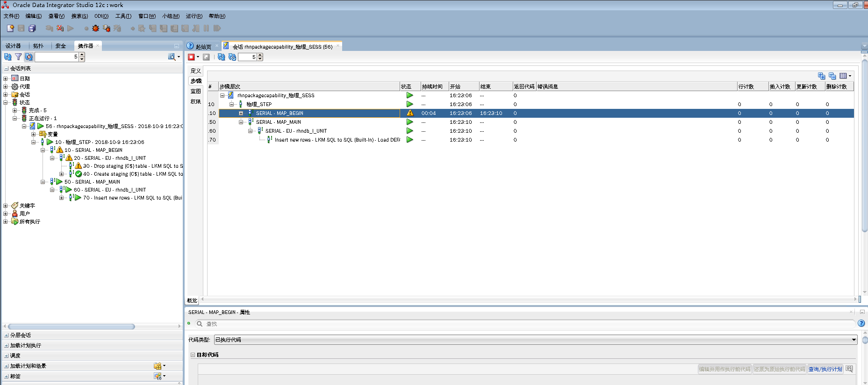The height and width of the screenshot is (385, 868).
Task: Open the Stop session dropdown arrow
Action: (x=198, y=57)
